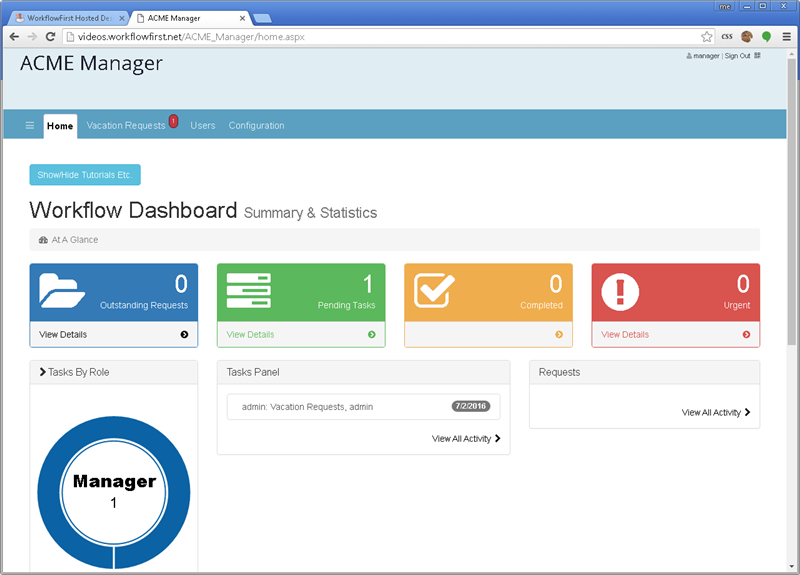Click the manager username link
This screenshot has width=800, height=575.
pos(706,56)
